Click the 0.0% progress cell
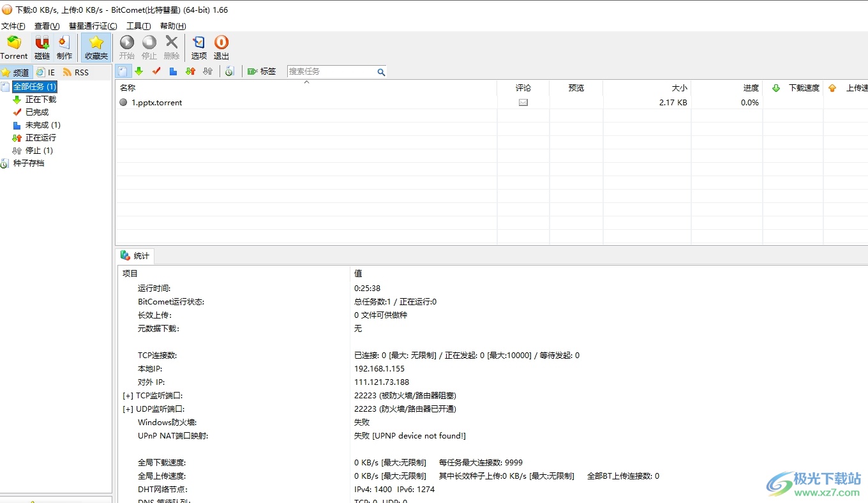868x503 pixels. coord(750,102)
